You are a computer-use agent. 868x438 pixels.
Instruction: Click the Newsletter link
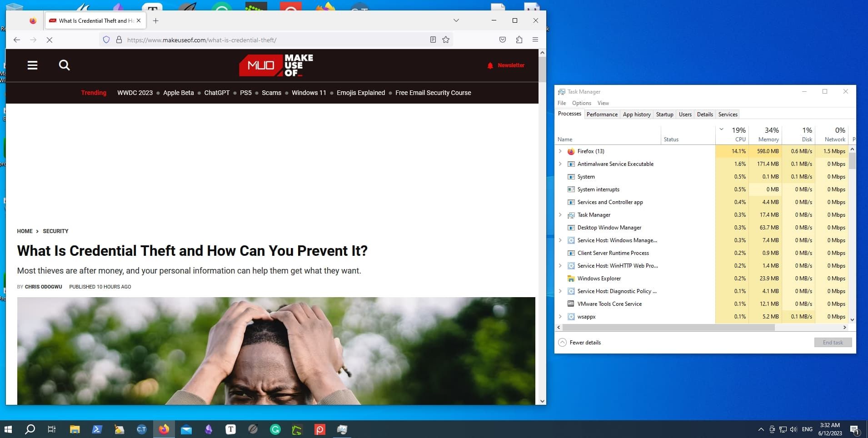[x=510, y=65]
